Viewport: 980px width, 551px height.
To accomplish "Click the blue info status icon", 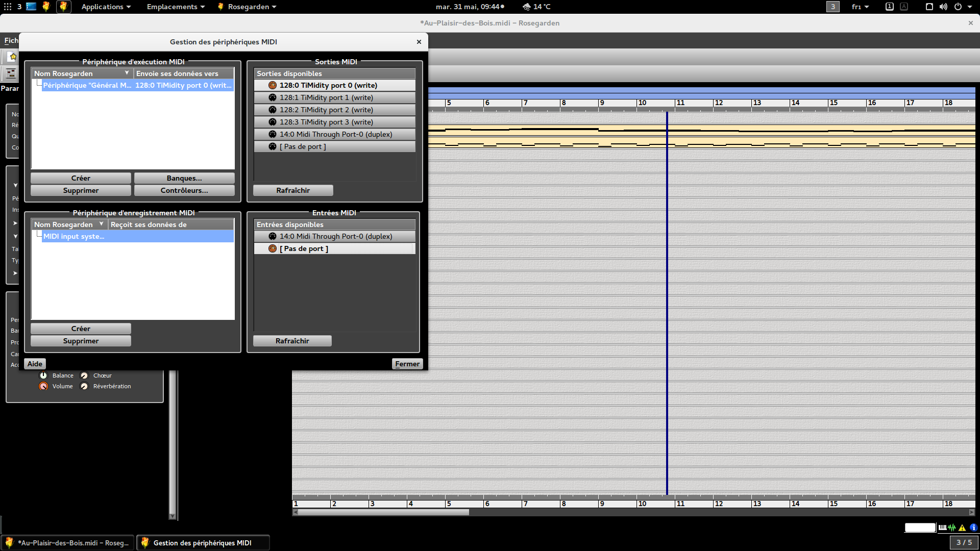I will pos(973,528).
